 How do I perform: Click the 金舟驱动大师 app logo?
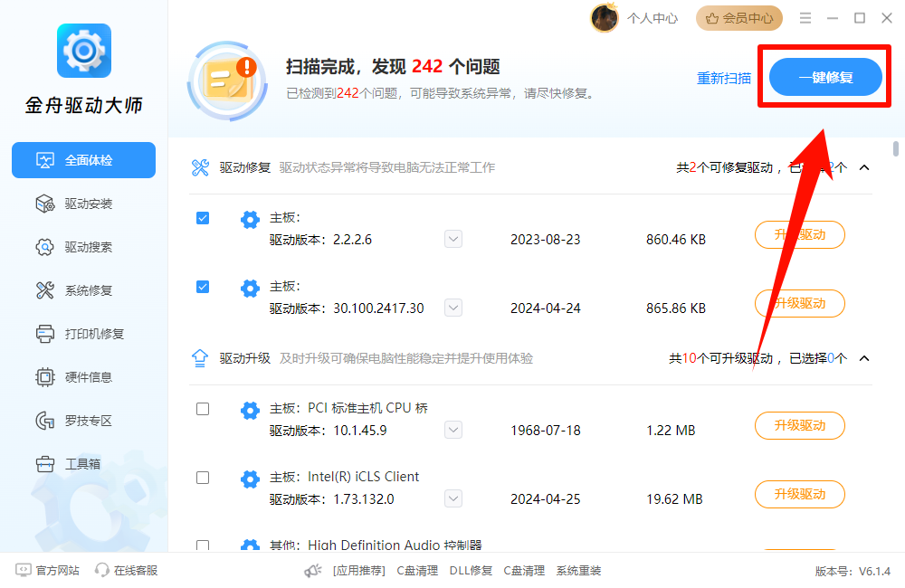[x=84, y=51]
